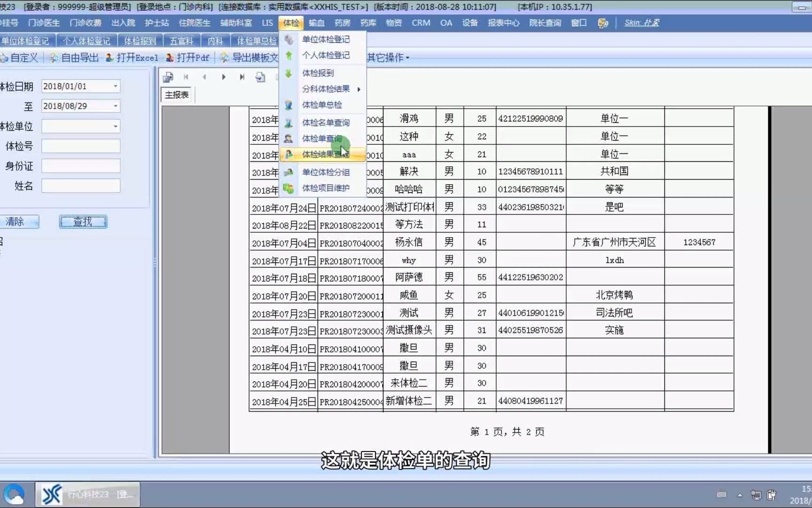Select the 主报表 tab

(x=177, y=95)
